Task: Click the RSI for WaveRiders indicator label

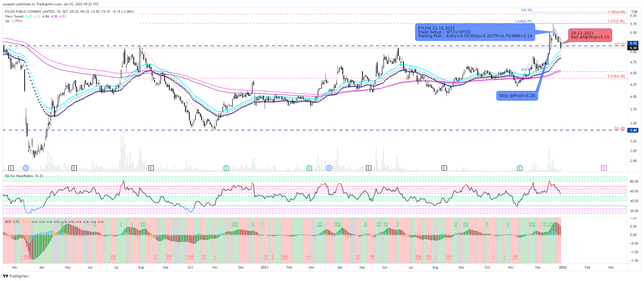Action: click(x=19, y=176)
